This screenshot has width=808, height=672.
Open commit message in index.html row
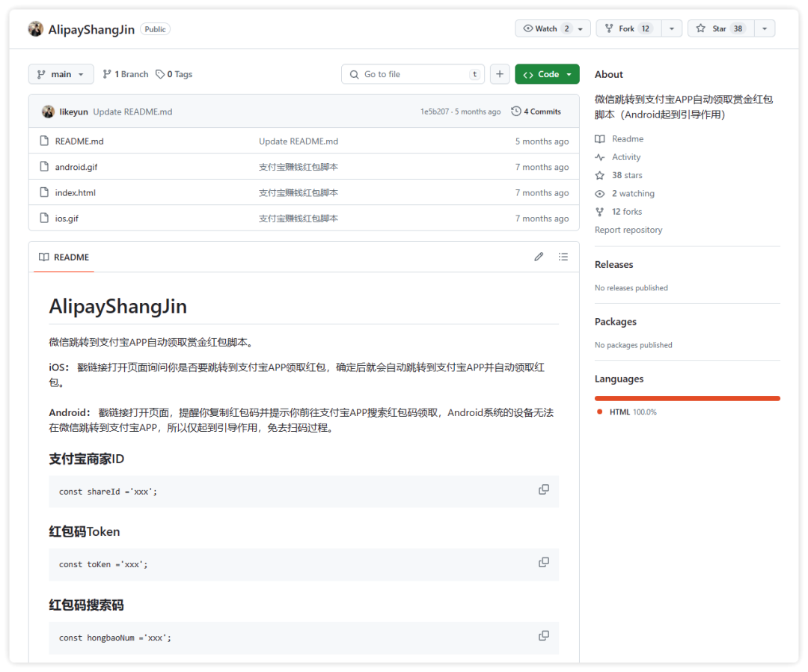299,193
